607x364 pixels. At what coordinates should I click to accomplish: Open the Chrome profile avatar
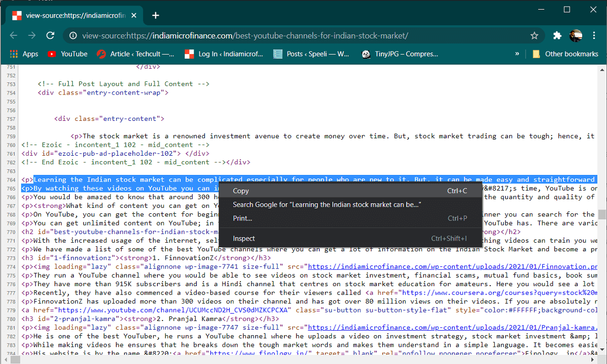coord(576,35)
